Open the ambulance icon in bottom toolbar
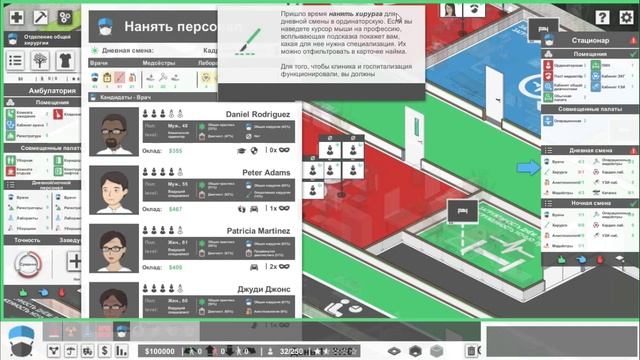The height and width of the screenshot is (360, 640). pos(88,351)
